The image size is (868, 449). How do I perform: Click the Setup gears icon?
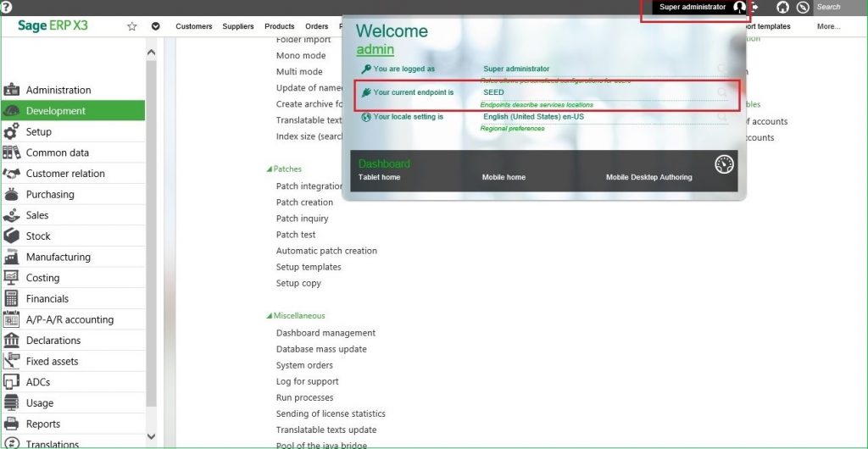tap(11, 131)
